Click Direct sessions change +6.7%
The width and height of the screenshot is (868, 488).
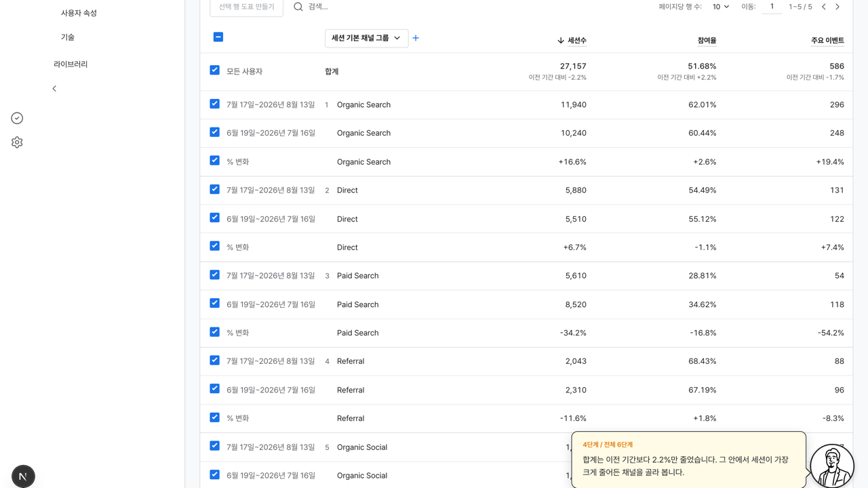pyautogui.click(x=574, y=247)
